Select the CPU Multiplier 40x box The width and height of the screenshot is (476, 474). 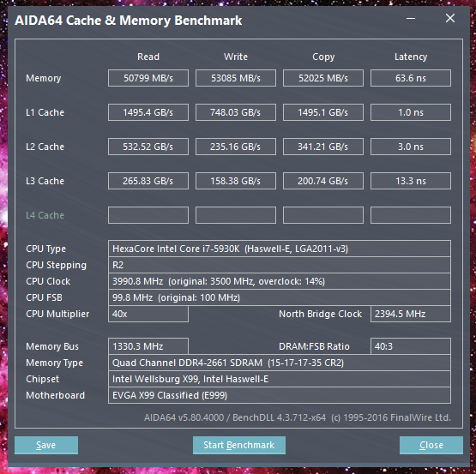(148, 314)
